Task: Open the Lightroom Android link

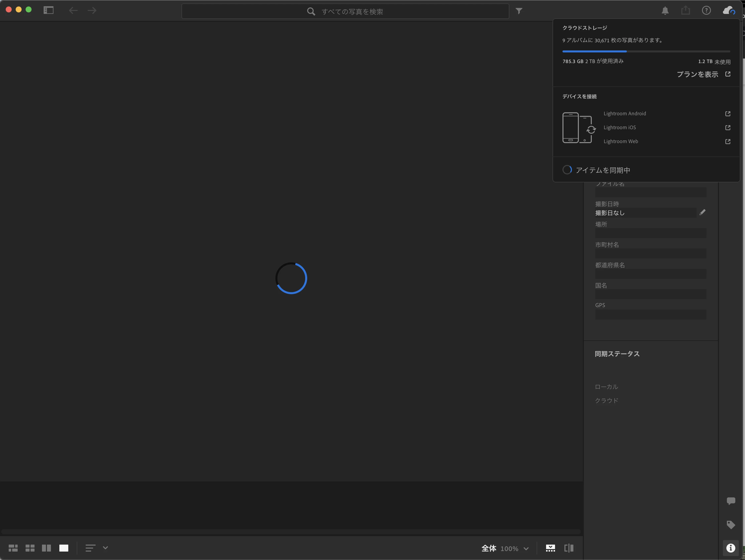Action: [625, 114]
